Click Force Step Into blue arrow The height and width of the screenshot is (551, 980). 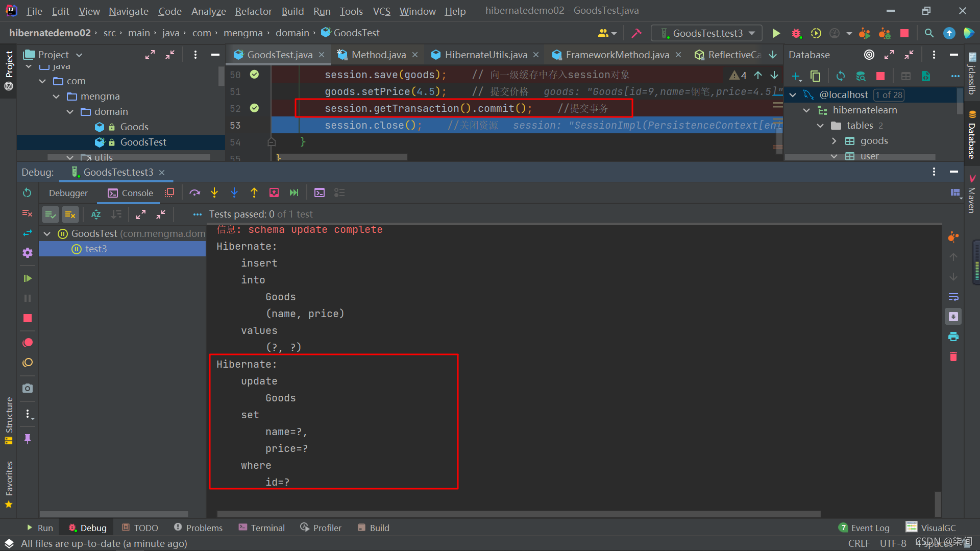pyautogui.click(x=234, y=193)
